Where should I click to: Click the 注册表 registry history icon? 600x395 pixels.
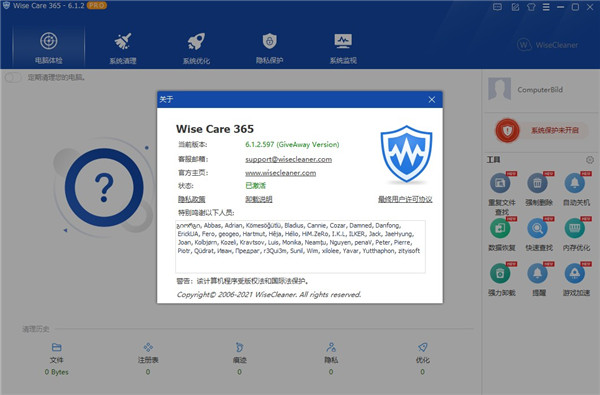pos(148,347)
